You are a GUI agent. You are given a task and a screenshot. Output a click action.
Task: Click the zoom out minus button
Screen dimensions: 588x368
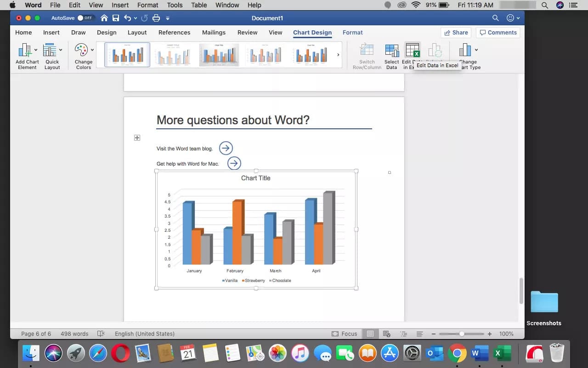pos(433,333)
